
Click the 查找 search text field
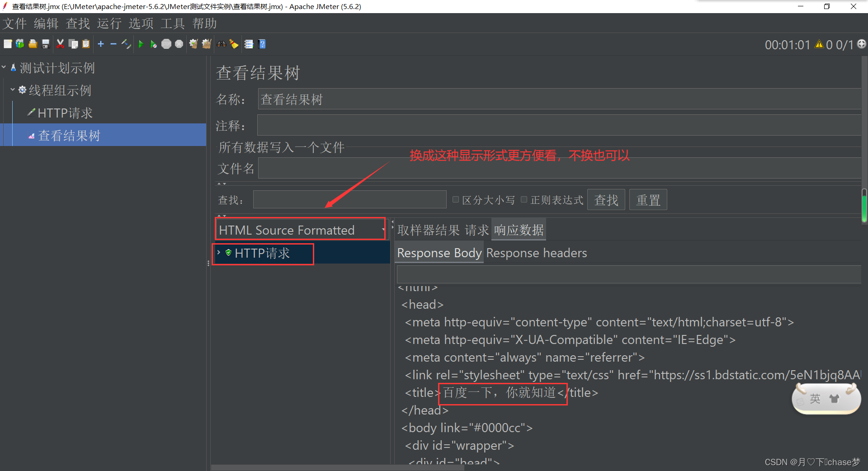coord(350,199)
